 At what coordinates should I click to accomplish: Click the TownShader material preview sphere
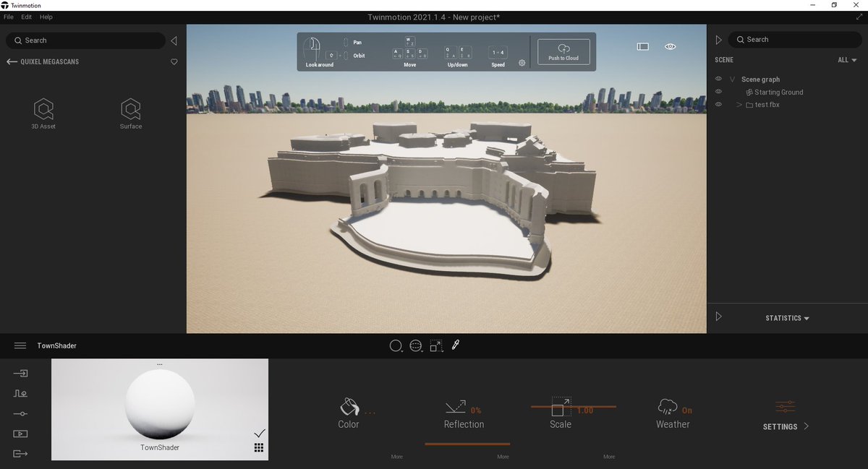pyautogui.click(x=160, y=403)
